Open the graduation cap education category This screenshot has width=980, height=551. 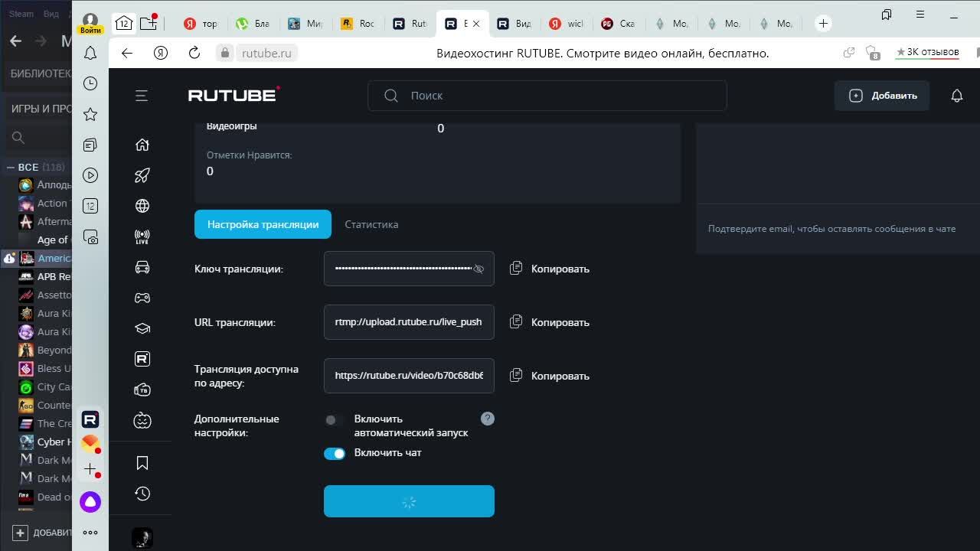coord(142,328)
